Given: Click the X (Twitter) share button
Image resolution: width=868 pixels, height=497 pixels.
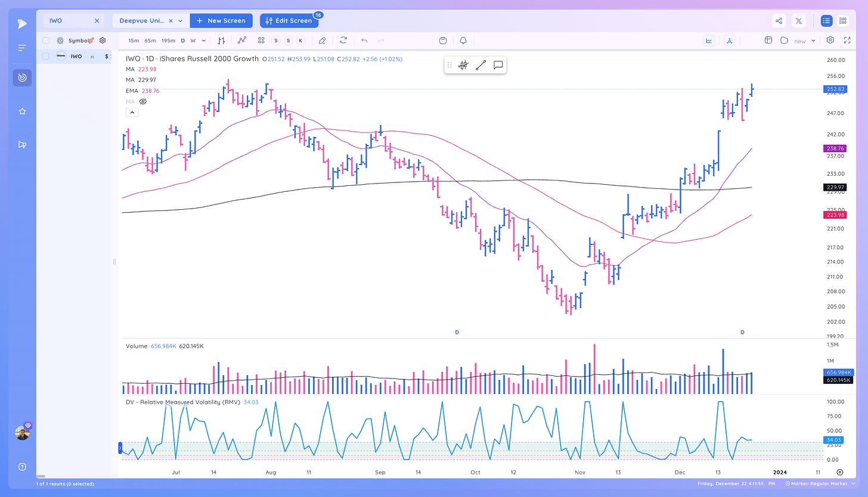Looking at the screenshot, I should 799,21.
